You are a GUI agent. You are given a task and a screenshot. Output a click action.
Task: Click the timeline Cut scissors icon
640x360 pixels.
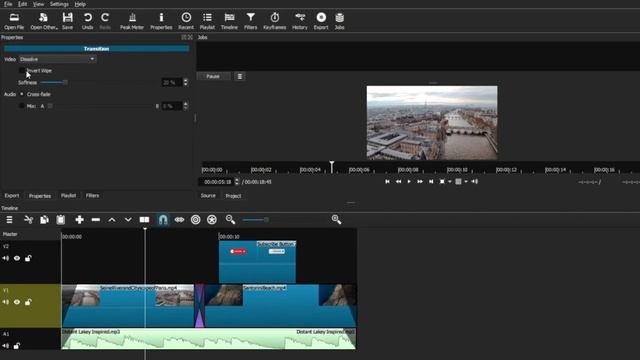tap(29, 220)
